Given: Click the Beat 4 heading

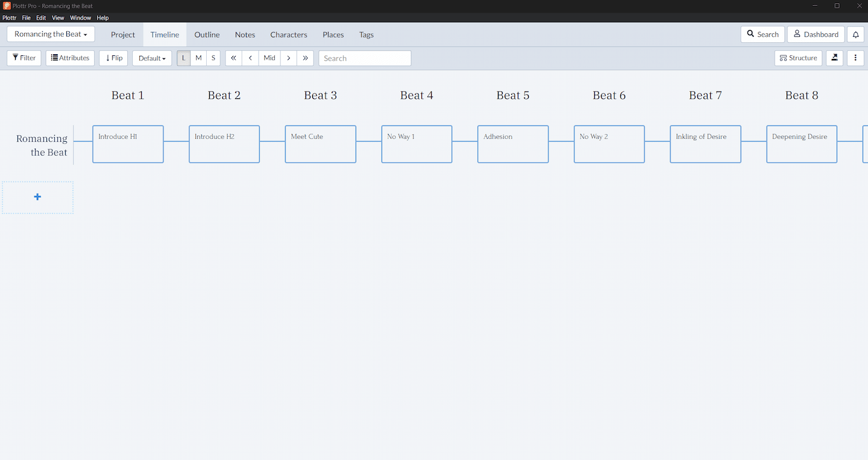Looking at the screenshot, I should 417,95.
